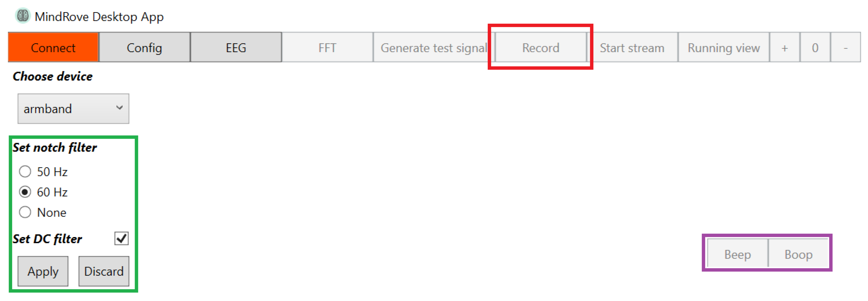Open the FFT view

click(x=327, y=47)
